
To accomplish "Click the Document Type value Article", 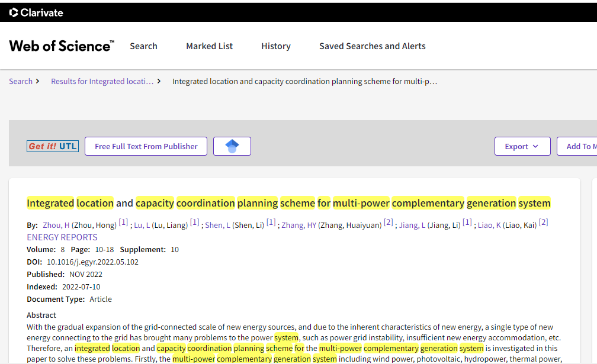I will click(x=101, y=299).
